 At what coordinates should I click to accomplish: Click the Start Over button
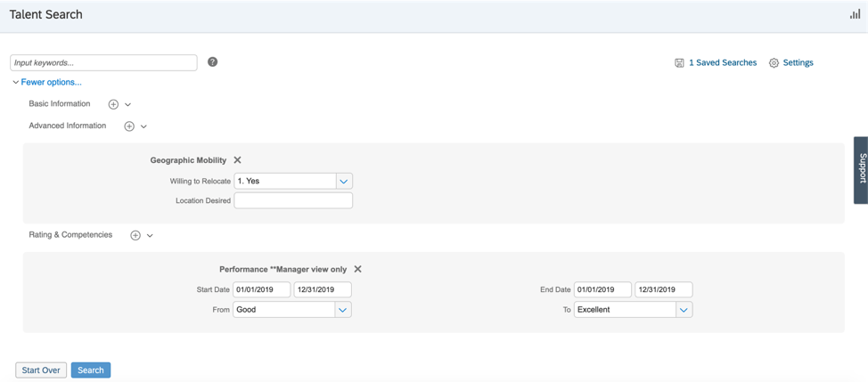click(x=41, y=370)
